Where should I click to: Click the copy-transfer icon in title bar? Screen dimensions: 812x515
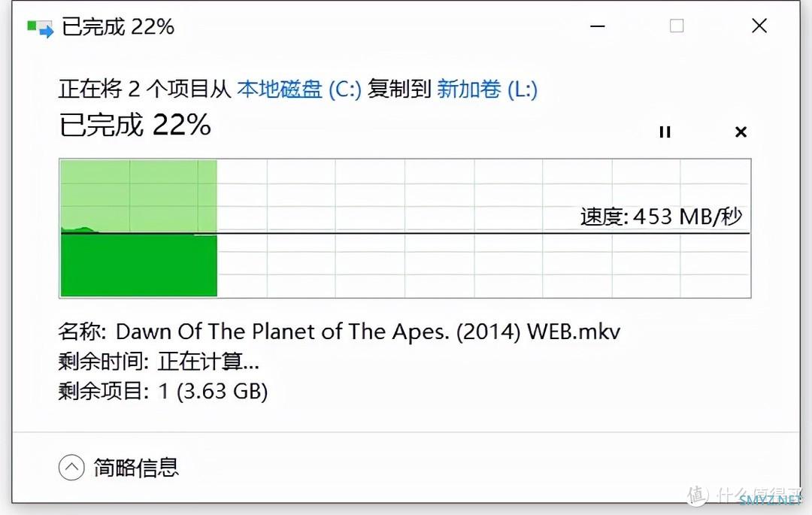pyautogui.click(x=41, y=29)
